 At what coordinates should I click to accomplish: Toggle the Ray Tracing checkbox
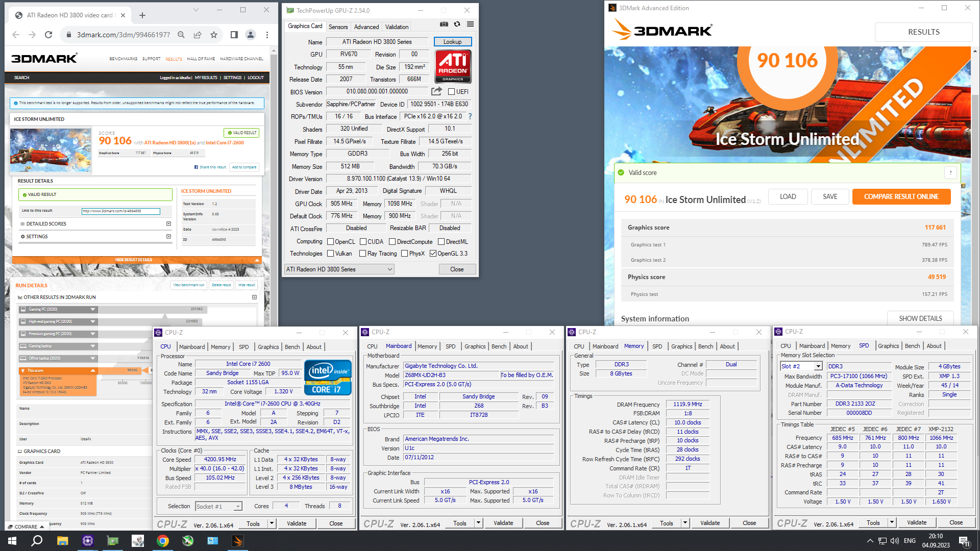(x=362, y=254)
